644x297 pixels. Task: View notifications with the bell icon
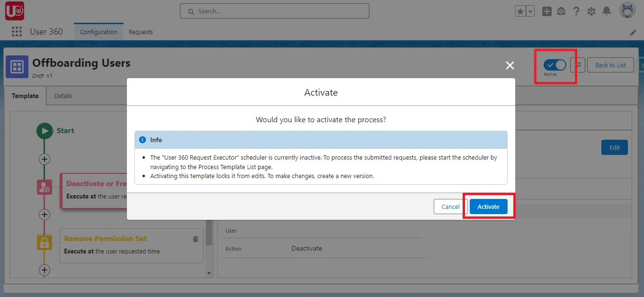click(607, 10)
